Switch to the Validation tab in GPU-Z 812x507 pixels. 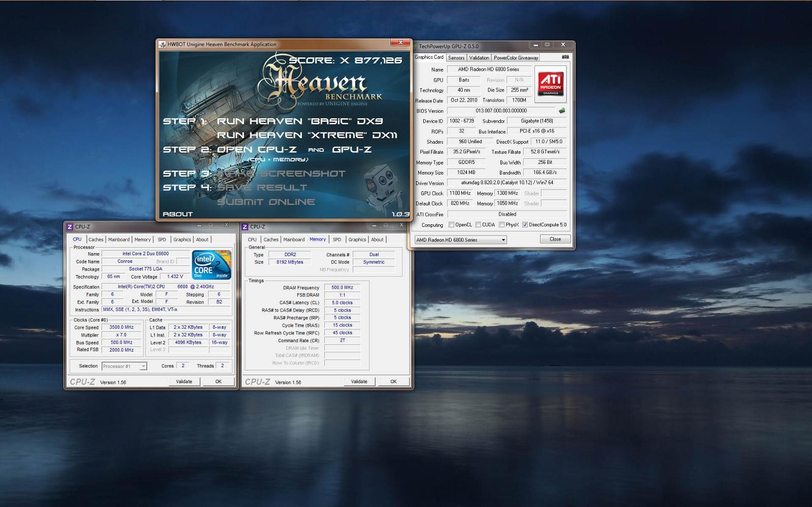(x=479, y=58)
